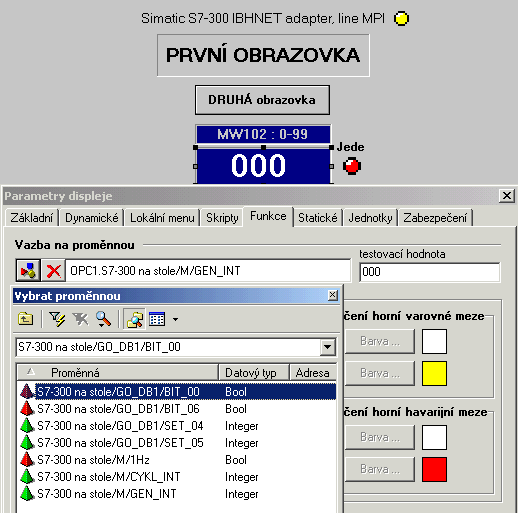Viewport: 518px width, 513px height.
Task: Click the DRUHÁ obrazovka button
Action: (x=262, y=100)
